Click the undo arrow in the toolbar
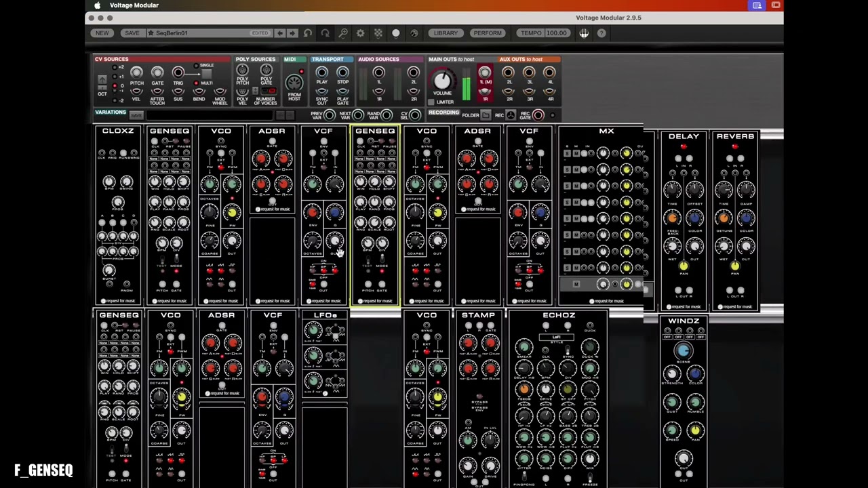The image size is (868, 488). pyautogui.click(x=308, y=33)
